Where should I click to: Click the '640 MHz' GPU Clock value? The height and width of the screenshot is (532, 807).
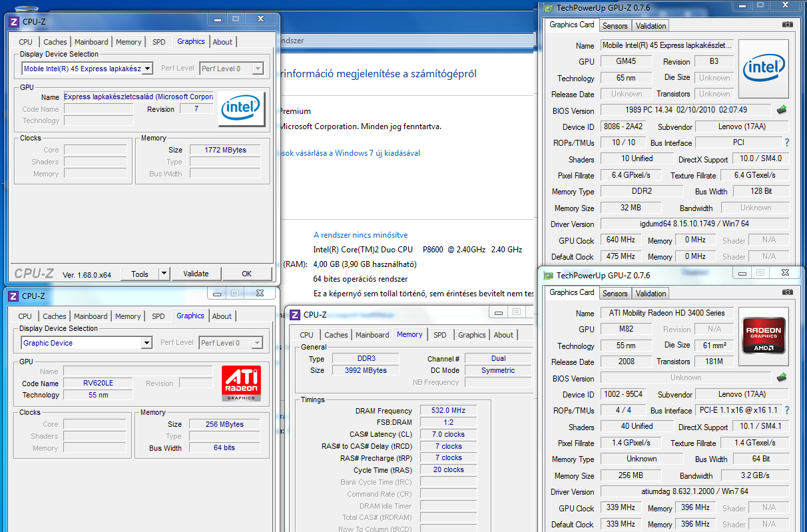coord(621,240)
